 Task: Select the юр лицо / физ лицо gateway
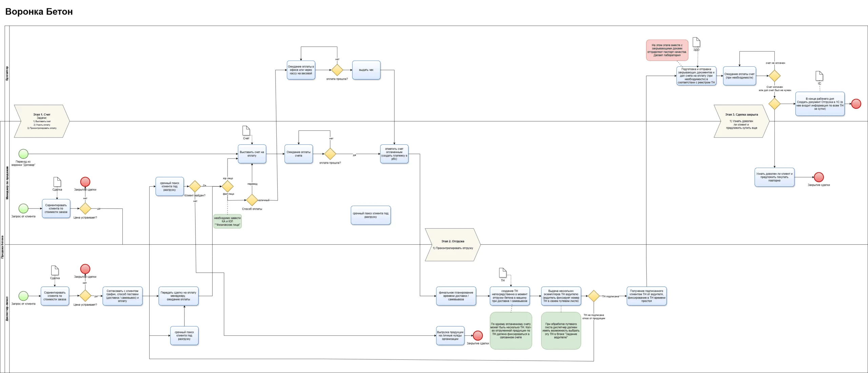pyautogui.click(x=228, y=186)
